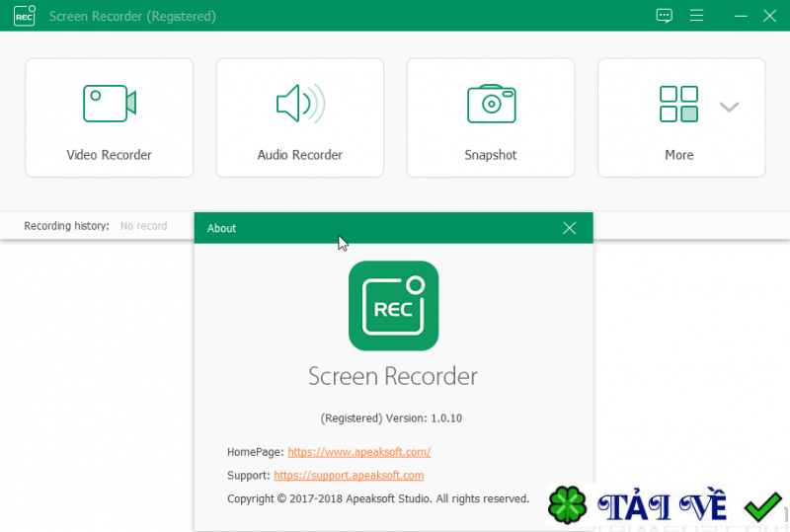Image resolution: width=790 pixels, height=532 pixels.
Task: Click the copyright Apeaksoft Studio text
Action: point(378,498)
